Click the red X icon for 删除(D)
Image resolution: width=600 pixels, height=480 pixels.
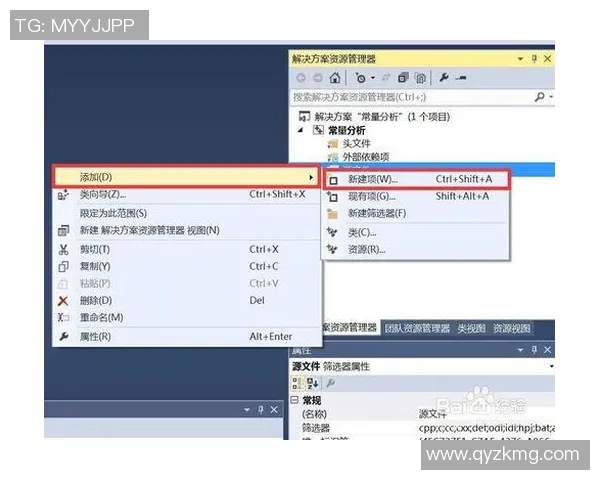click(63, 301)
